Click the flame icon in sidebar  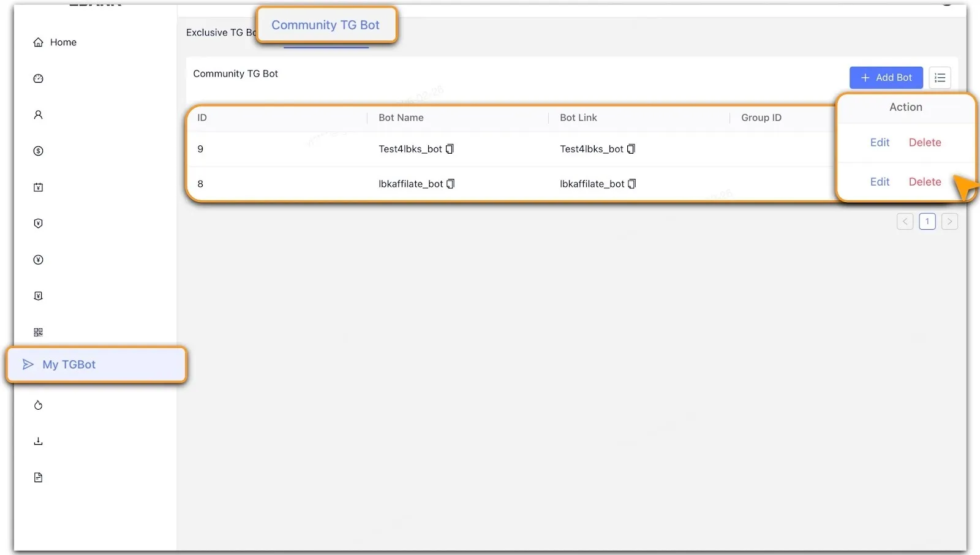point(38,405)
